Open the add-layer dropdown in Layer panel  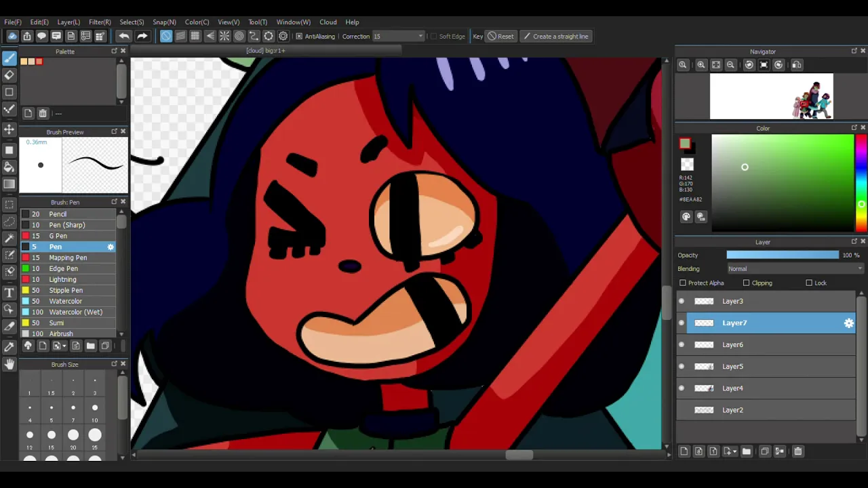tap(730, 451)
